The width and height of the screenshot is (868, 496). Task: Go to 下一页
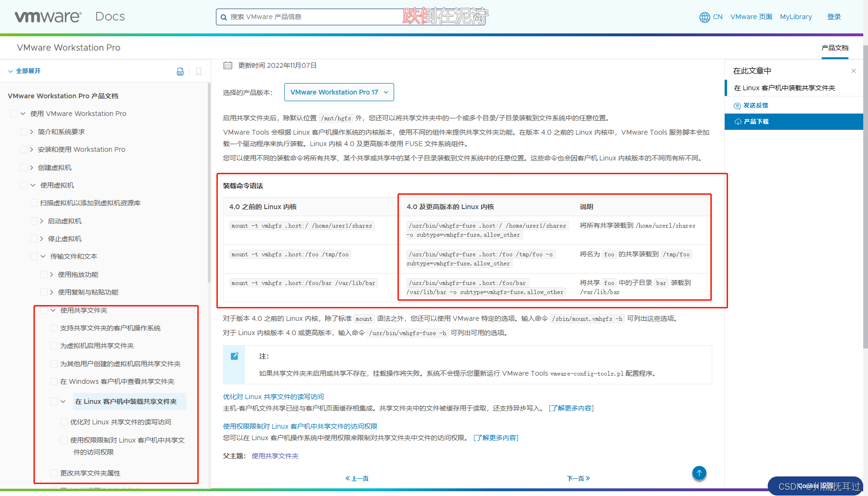tap(579, 478)
